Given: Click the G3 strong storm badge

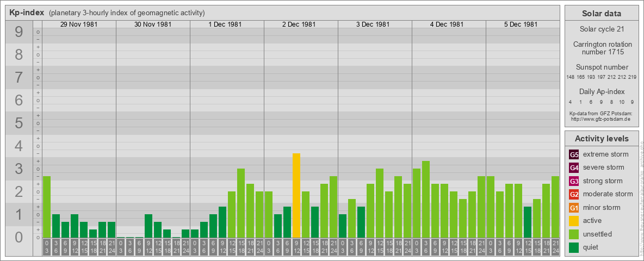Looking at the screenshot, I should coord(574,181).
